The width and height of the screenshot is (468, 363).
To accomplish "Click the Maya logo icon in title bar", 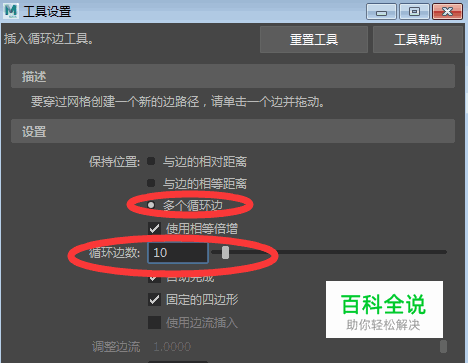I will point(11,11).
